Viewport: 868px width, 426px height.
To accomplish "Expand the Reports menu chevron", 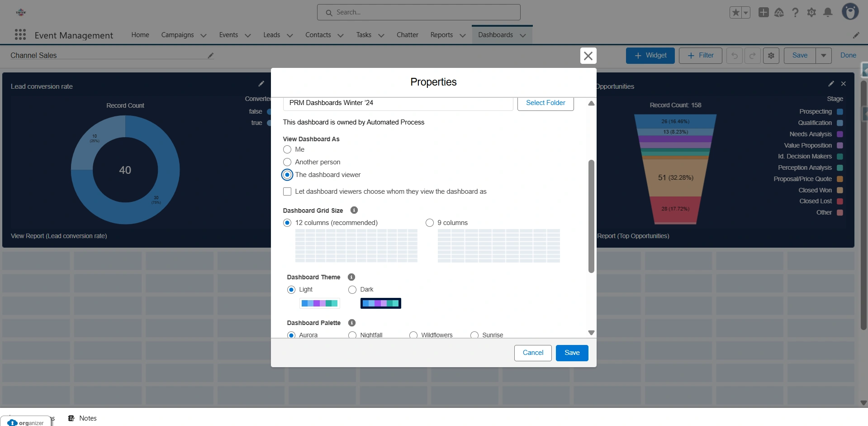I will 462,35.
